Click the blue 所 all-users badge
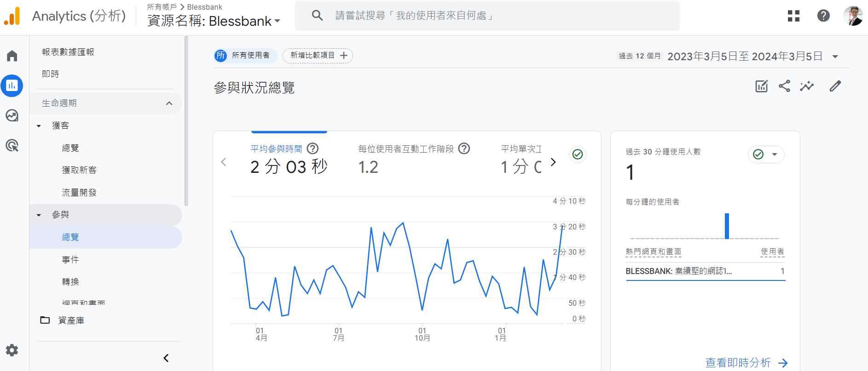868x371 pixels. click(x=221, y=56)
